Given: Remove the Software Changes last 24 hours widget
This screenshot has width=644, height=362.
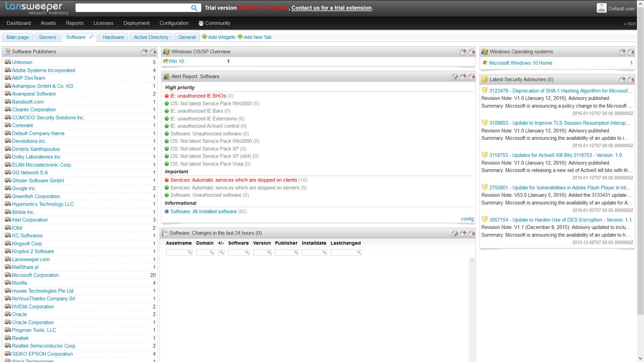Looking at the screenshot, I should [x=472, y=233].
